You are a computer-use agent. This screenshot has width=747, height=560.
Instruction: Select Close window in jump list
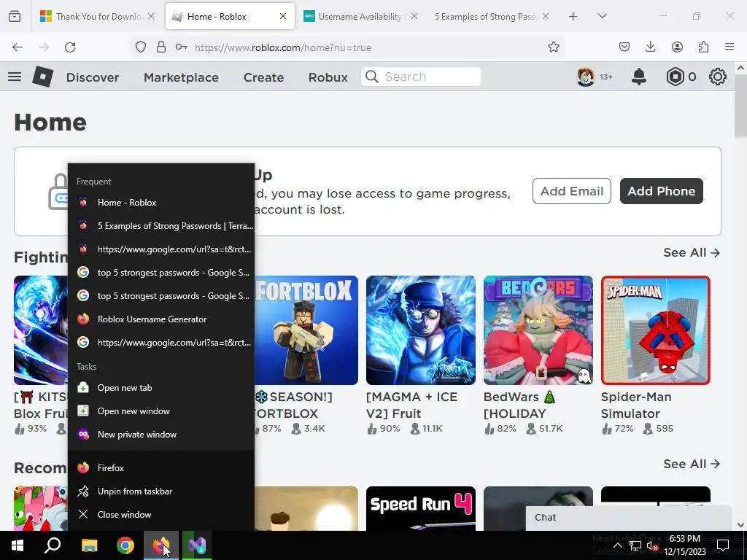(x=161, y=514)
